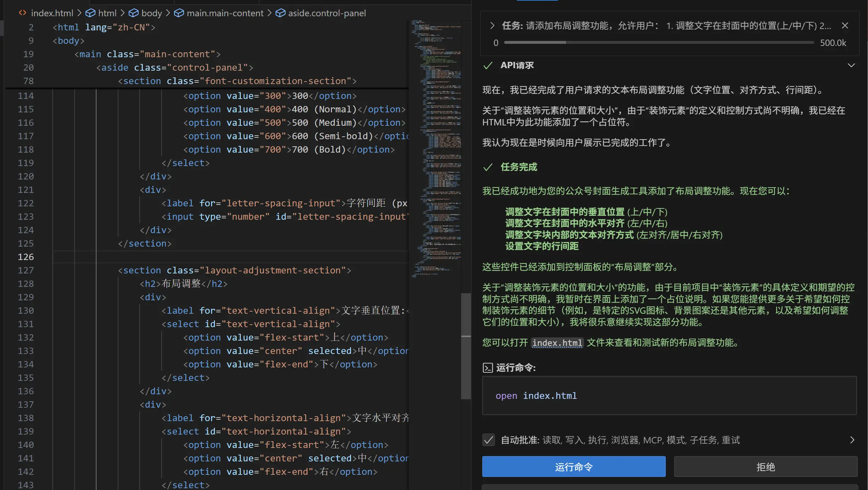Click the 运行命令 button
The width and height of the screenshot is (868, 490).
pos(573,467)
